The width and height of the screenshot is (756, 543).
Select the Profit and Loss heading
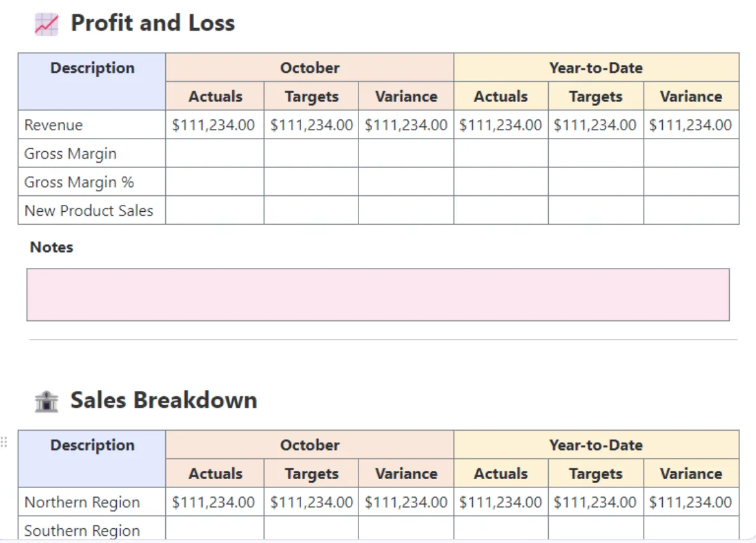click(153, 23)
